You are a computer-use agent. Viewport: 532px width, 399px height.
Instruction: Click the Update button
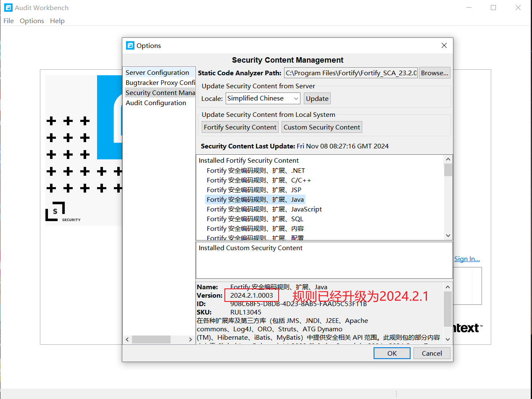coord(317,98)
